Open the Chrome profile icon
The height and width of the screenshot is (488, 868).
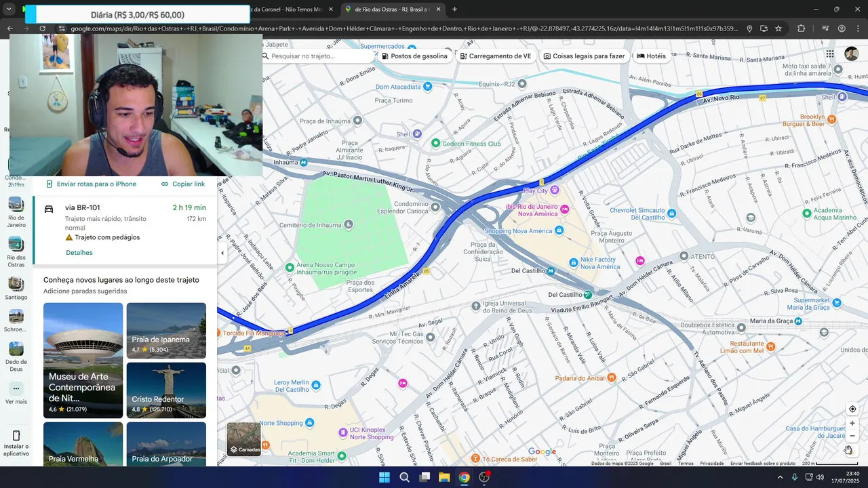click(x=842, y=28)
